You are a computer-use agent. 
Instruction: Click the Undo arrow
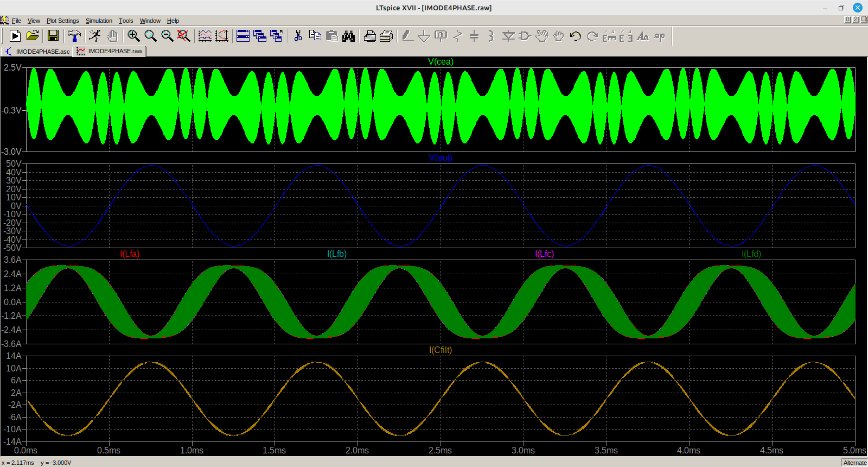coord(576,36)
